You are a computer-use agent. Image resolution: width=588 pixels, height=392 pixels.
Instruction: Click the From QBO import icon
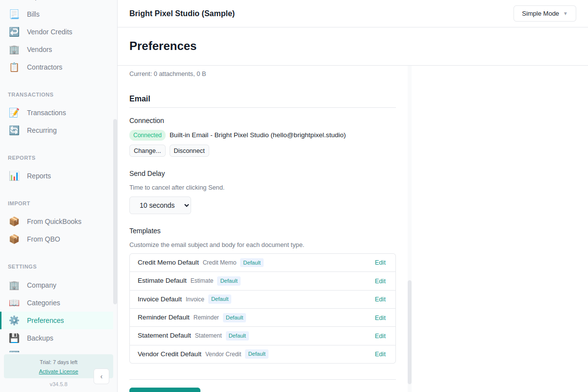pyautogui.click(x=14, y=239)
